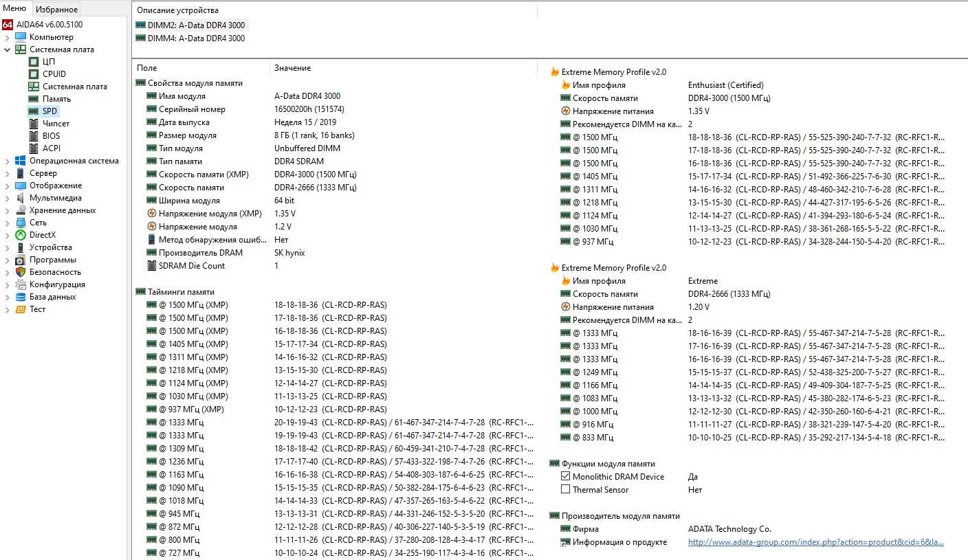Expand the Компьютер tree node
Viewport: 968px width, 560px height.
(8, 37)
